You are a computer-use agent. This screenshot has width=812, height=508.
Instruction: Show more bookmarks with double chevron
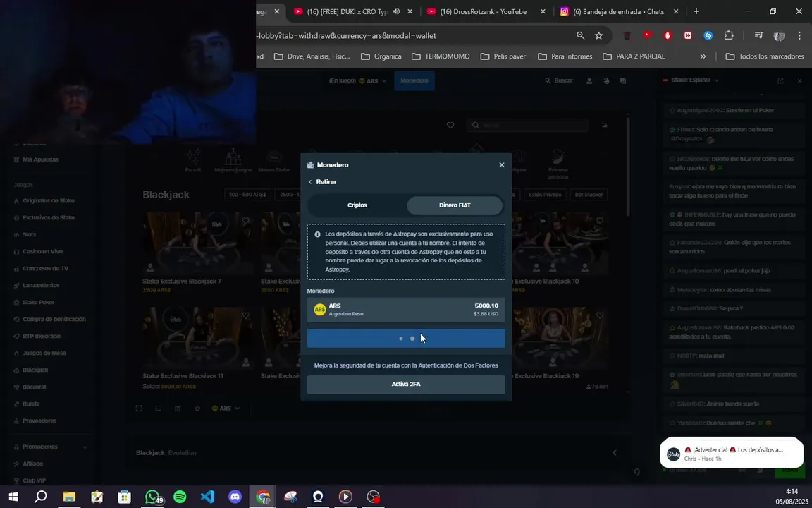(703, 56)
